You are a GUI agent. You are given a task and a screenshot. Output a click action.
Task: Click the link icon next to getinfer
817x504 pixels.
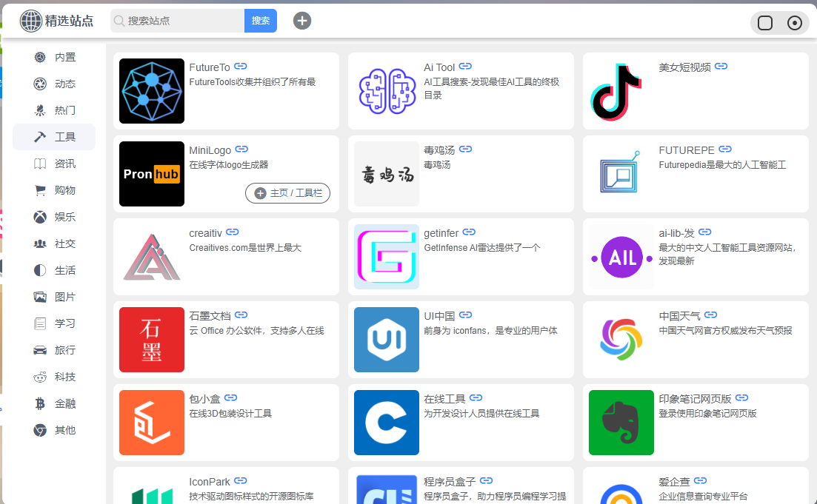pos(469,232)
